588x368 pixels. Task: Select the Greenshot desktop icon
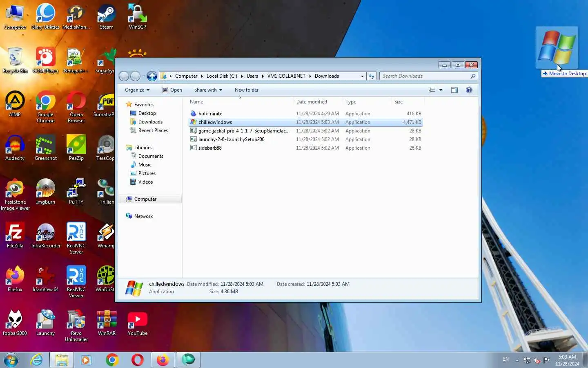[45, 148]
